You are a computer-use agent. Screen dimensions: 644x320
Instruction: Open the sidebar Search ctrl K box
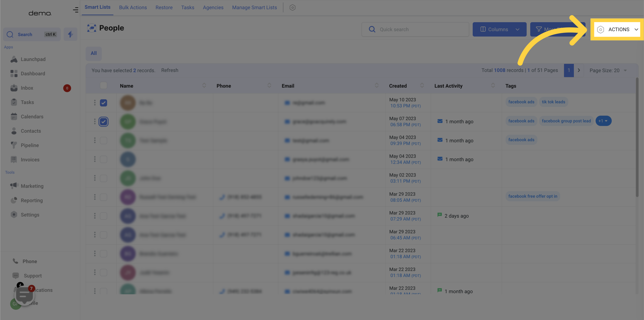[x=32, y=34]
